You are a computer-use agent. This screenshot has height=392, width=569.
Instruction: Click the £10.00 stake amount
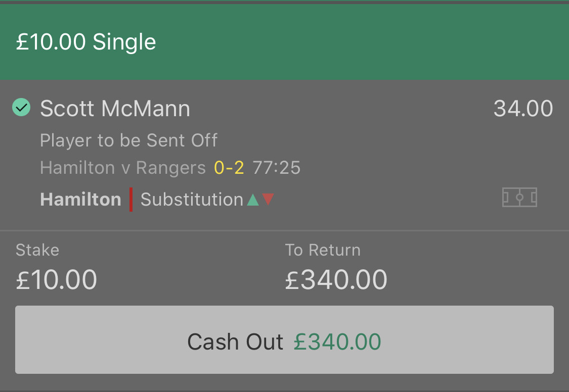coord(56,280)
